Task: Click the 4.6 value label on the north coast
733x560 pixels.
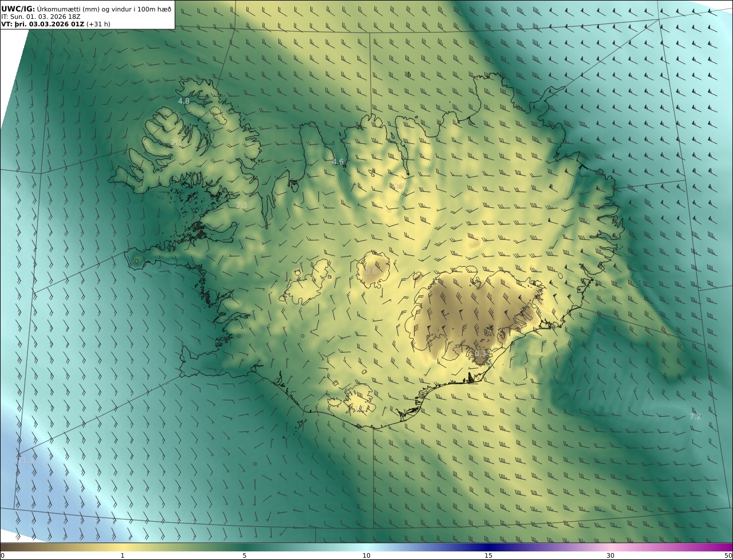Action: [338, 162]
